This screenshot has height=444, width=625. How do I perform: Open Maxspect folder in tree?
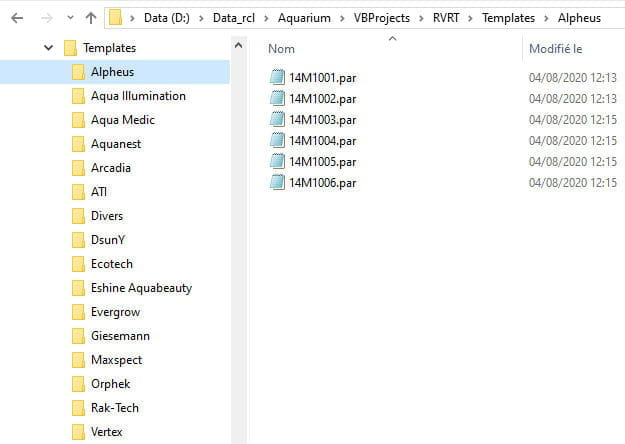point(116,360)
